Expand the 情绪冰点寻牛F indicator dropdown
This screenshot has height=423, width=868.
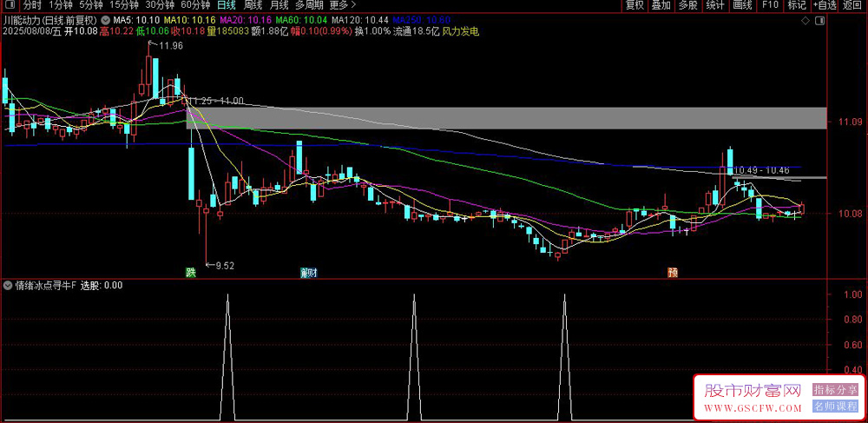8,286
